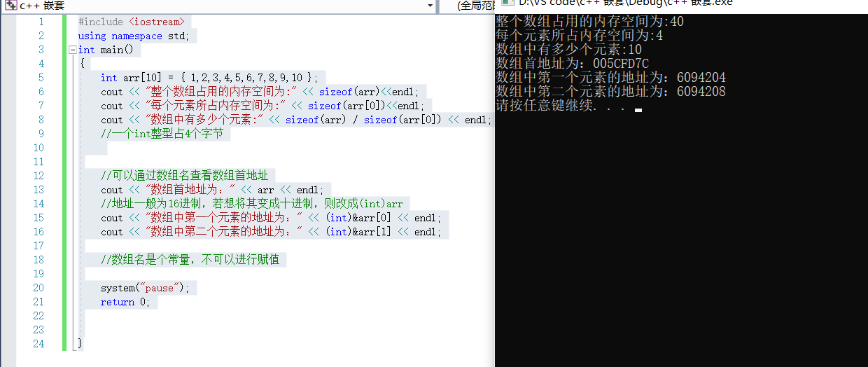Viewport: 868px width, 367px height.
Task: Click the system("pause") statement
Action: (144, 288)
